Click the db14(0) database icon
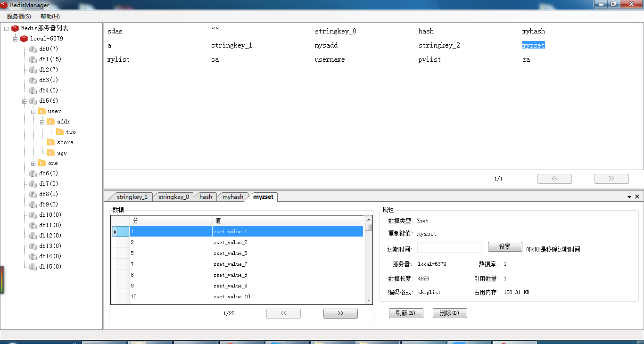 pyautogui.click(x=33, y=256)
